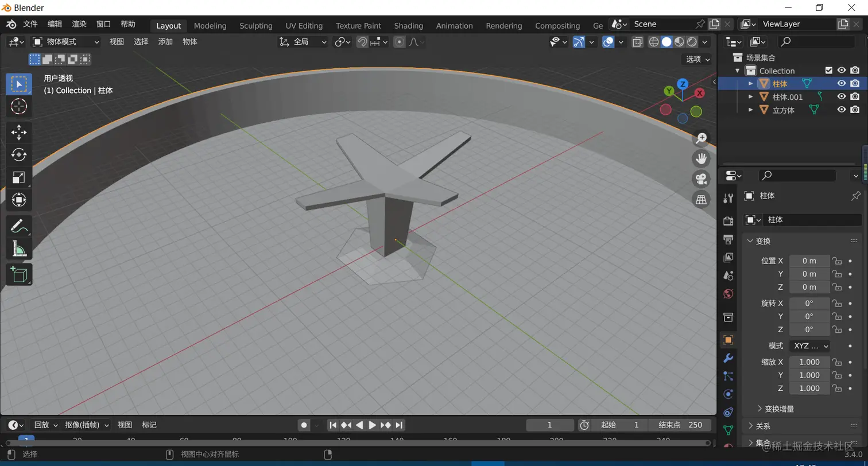Open the Output properties tab

click(728, 239)
